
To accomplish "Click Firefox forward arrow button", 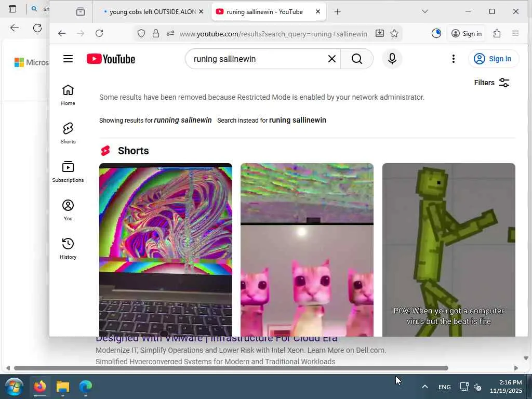I will tap(81, 33).
